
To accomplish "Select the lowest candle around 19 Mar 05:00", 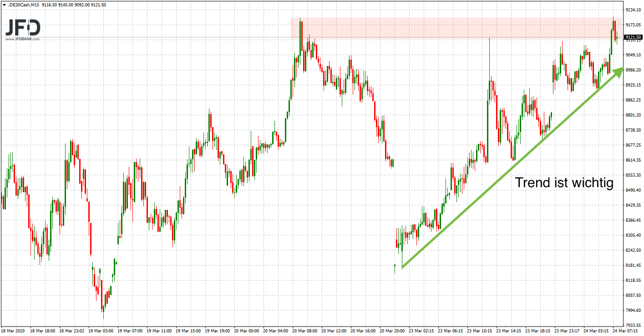I will (103, 310).
